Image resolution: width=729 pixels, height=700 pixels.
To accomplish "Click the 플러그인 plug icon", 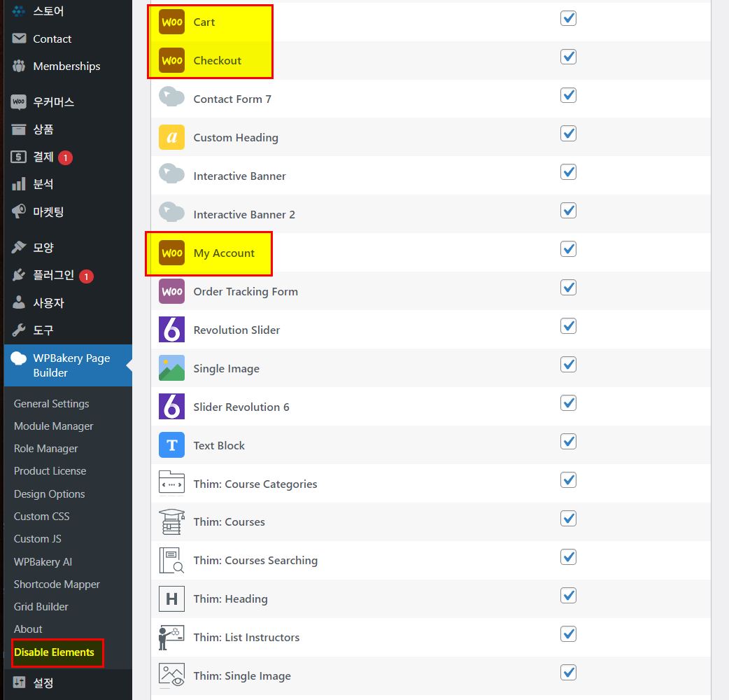I will point(19,275).
